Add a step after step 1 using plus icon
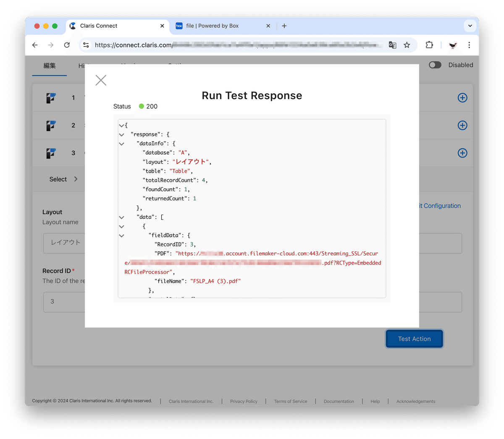Image resolution: width=504 pixels, height=439 pixels. (462, 97)
